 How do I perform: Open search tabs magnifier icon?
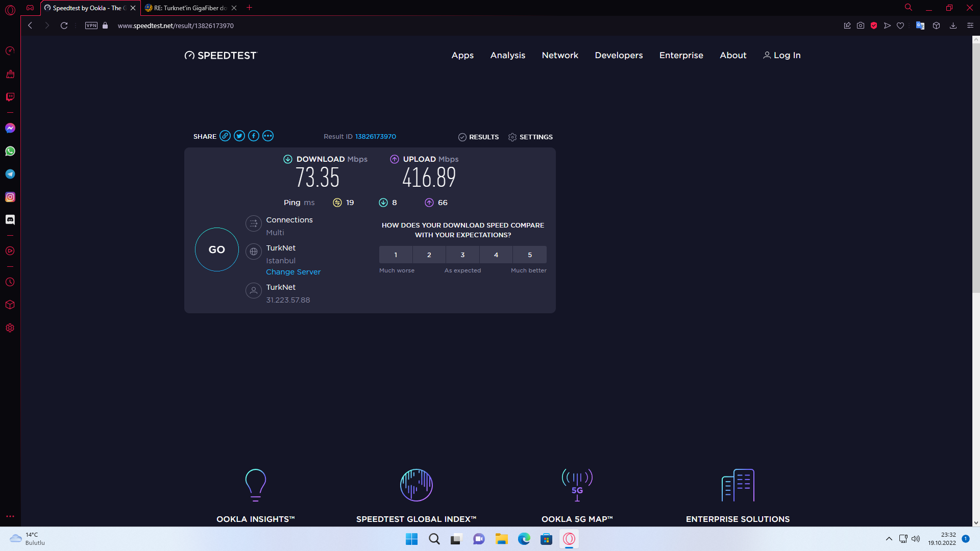(909, 8)
